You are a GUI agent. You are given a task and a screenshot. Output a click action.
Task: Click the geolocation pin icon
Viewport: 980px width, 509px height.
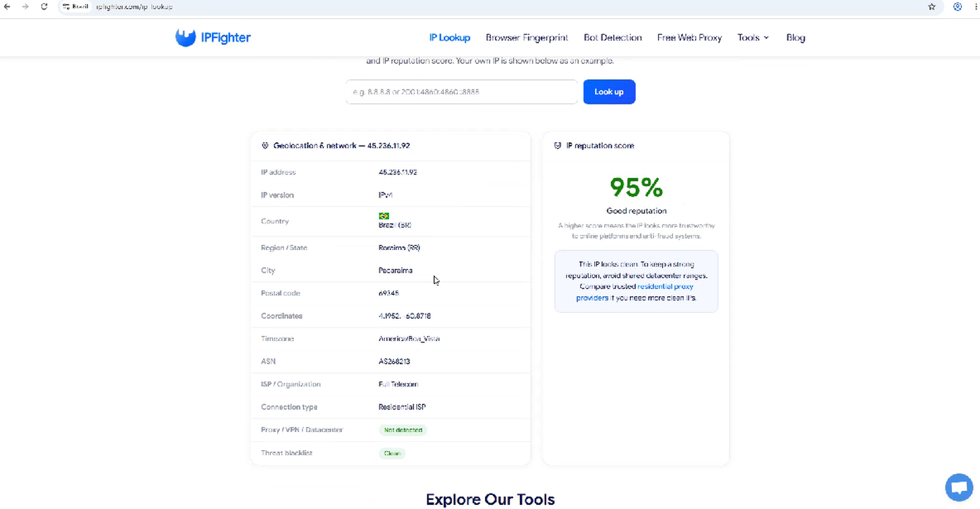coord(265,146)
